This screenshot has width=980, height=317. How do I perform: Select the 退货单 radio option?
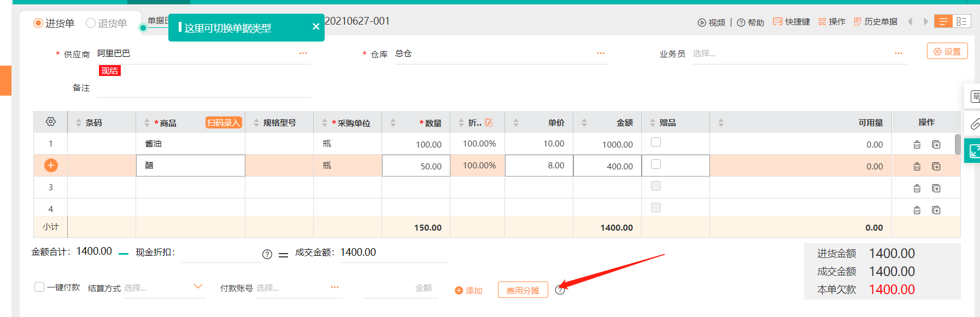(x=91, y=23)
